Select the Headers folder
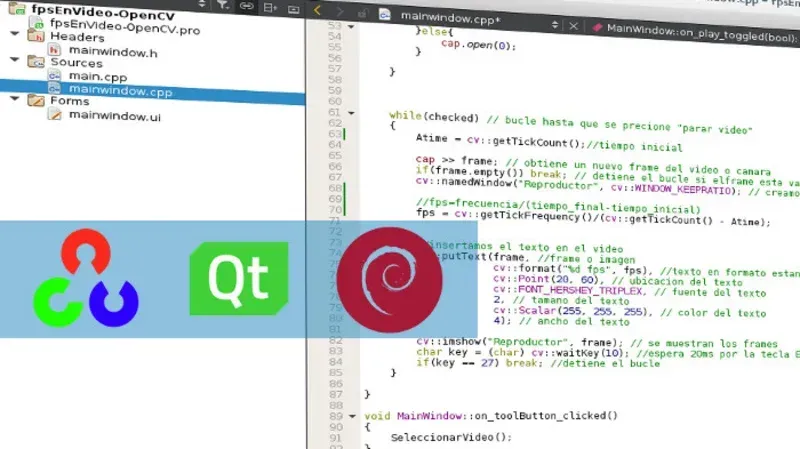This screenshot has height=449, width=800. pos(77,37)
